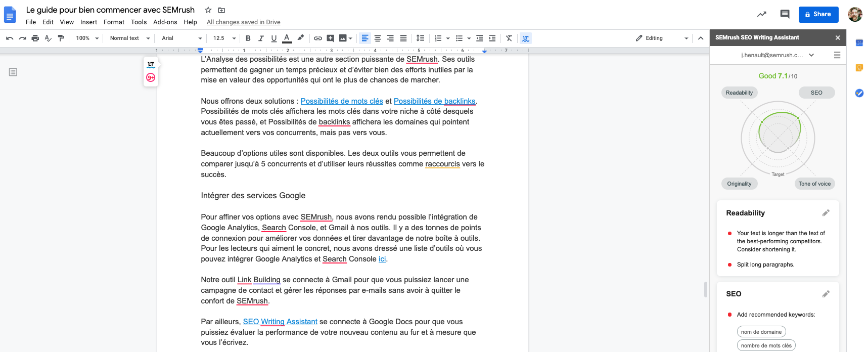Expand the SEMrush account email dropdown
The image size is (868, 352).
pos(811,55)
